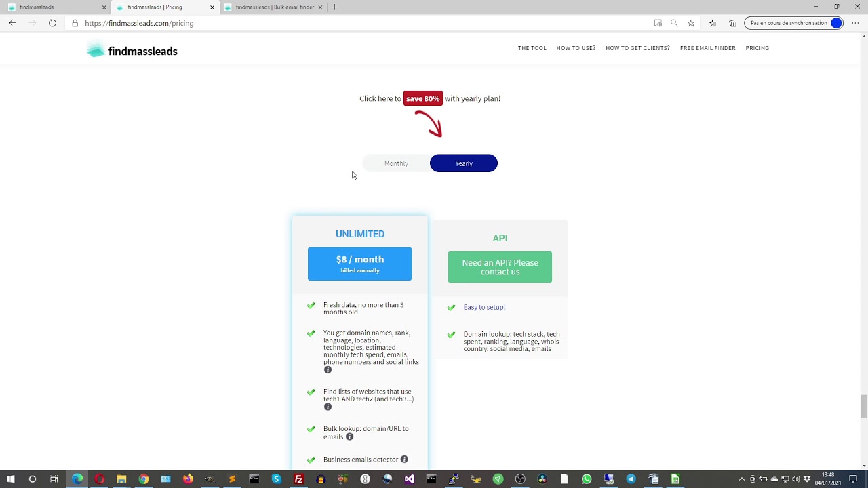Click Pas en cours de synchronisation profile button
This screenshot has width=868, height=488.
(793, 23)
